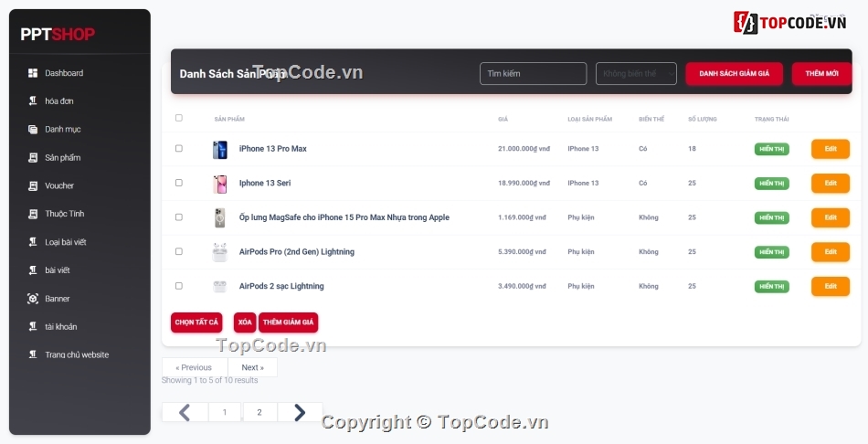Screen dimensions: 868x444
Task: Click the « Previous pagination button
Action: tap(195, 367)
